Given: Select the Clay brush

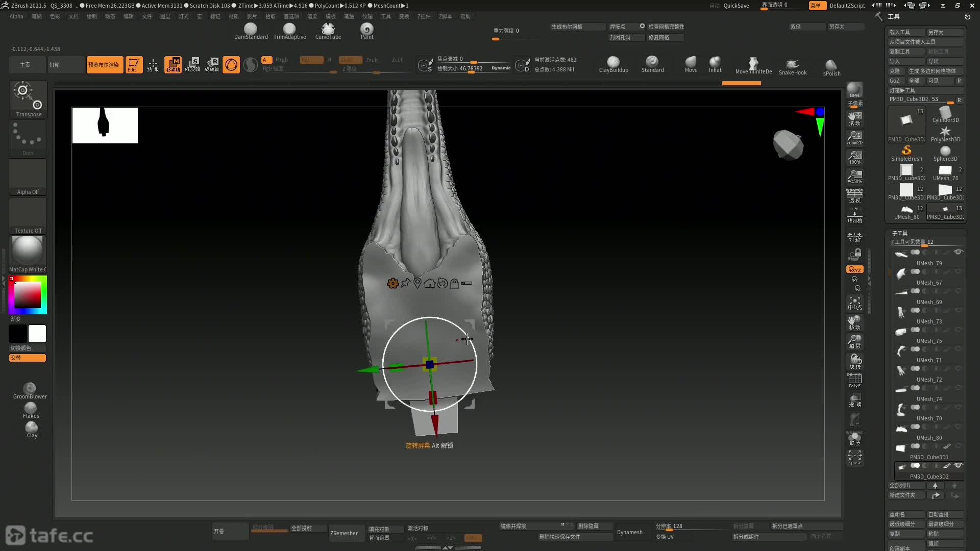Looking at the screenshot, I should [x=32, y=430].
